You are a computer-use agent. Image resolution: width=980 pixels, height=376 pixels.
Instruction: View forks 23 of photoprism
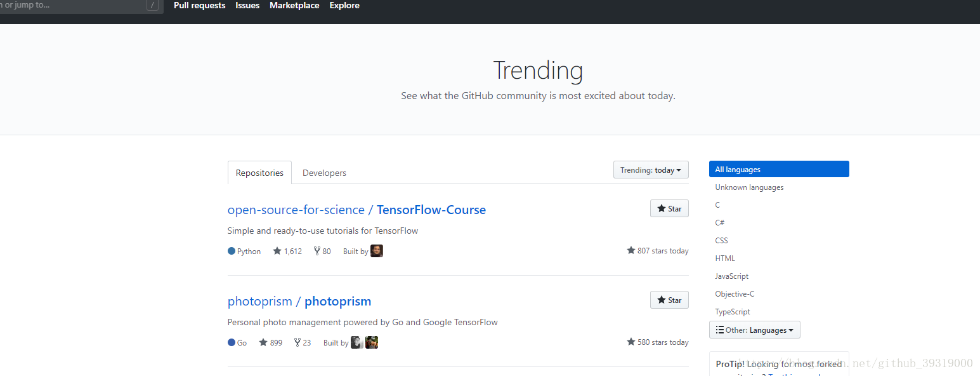click(x=303, y=342)
